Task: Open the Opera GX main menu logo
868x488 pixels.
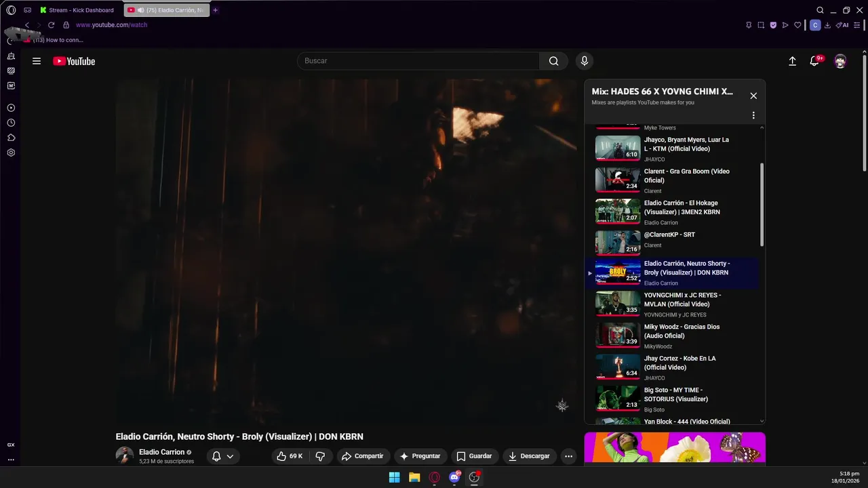Action: pos(11,10)
